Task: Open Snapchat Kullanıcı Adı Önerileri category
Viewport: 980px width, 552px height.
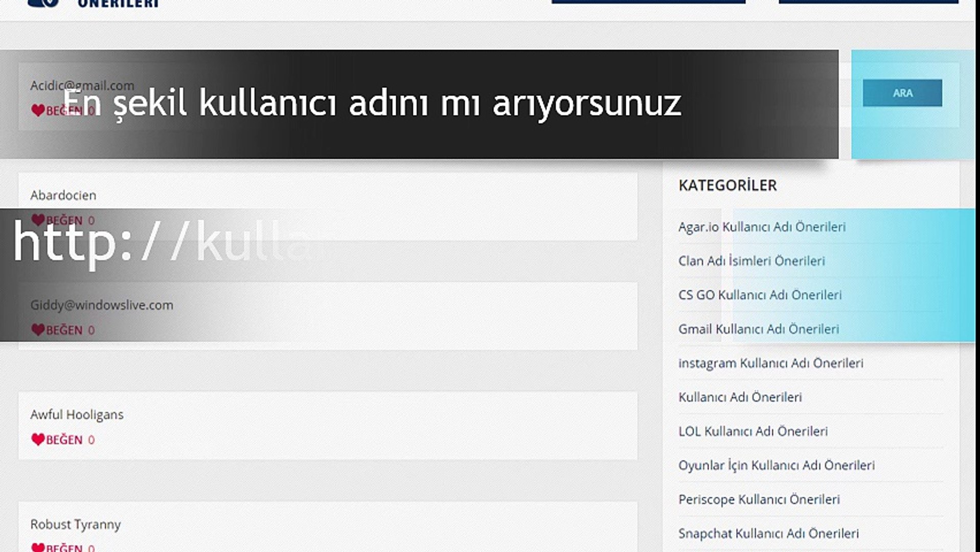Action: pos(768,534)
